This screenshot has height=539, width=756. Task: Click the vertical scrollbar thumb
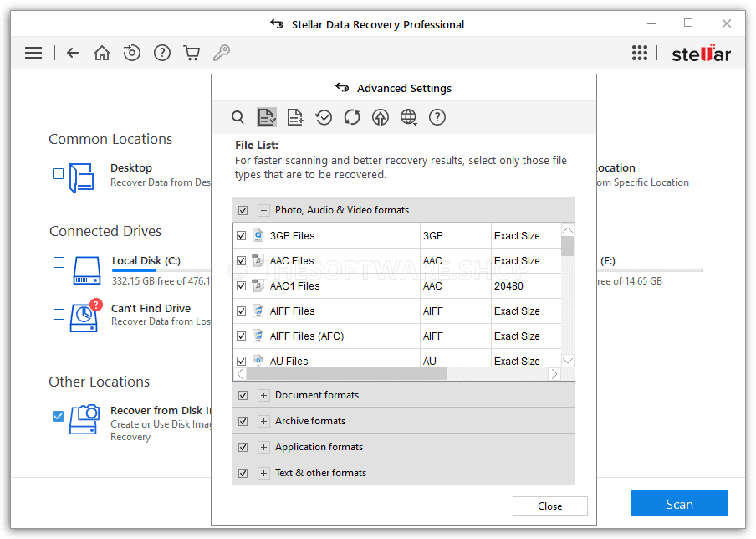(x=568, y=246)
